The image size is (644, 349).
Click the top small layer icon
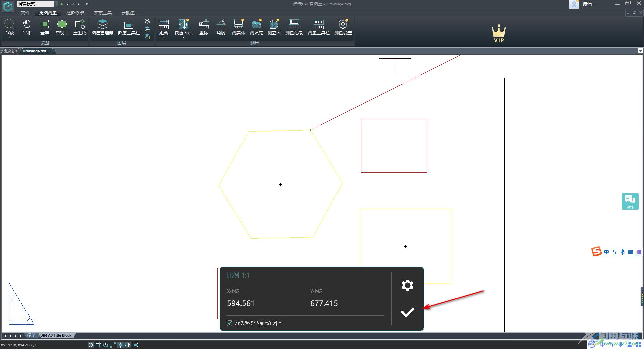point(147,21)
